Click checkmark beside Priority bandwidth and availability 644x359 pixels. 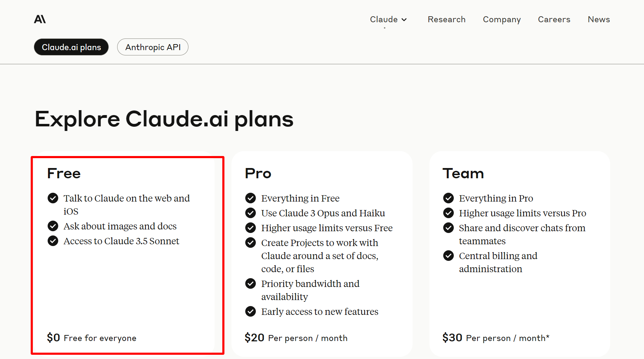[x=251, y=283]
